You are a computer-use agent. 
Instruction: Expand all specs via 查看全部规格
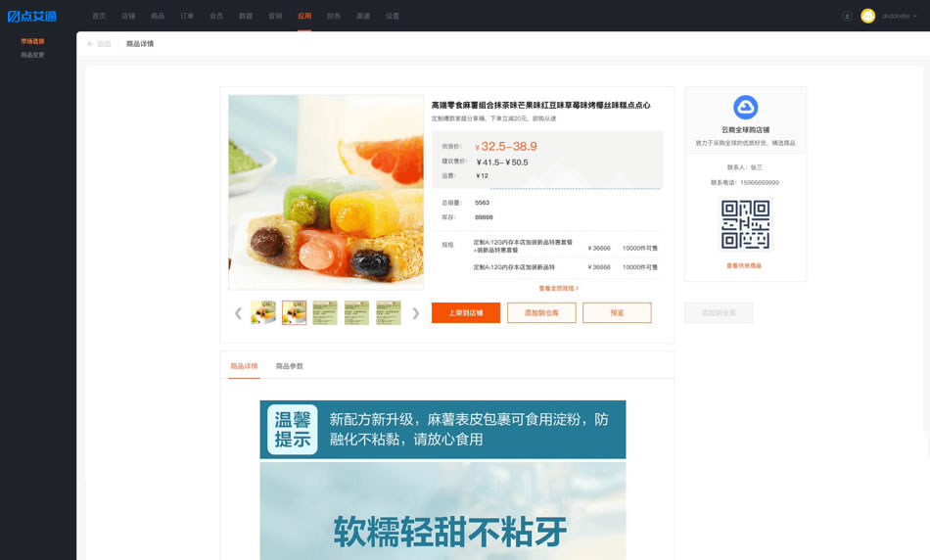click(x=558, y=288)
